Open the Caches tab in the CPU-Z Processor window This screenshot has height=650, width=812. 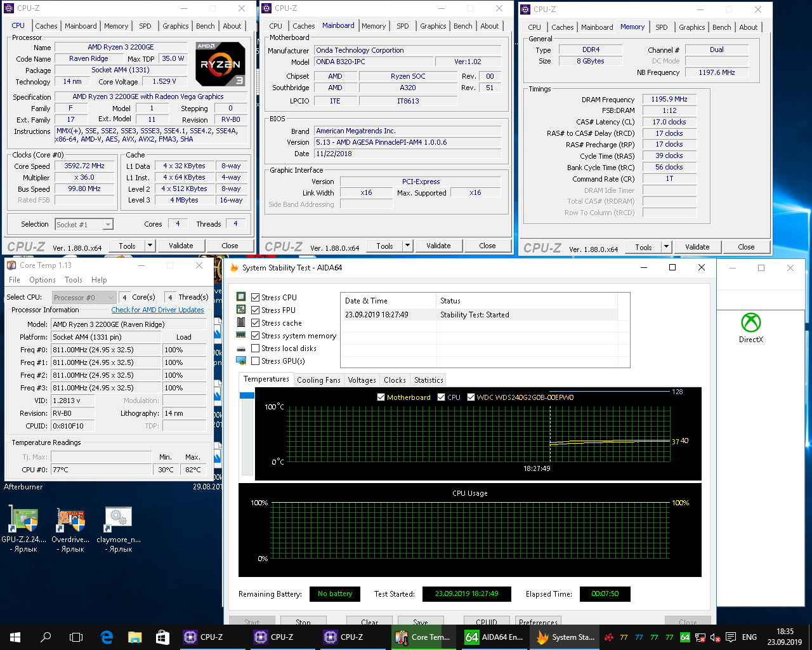point(46,26)
